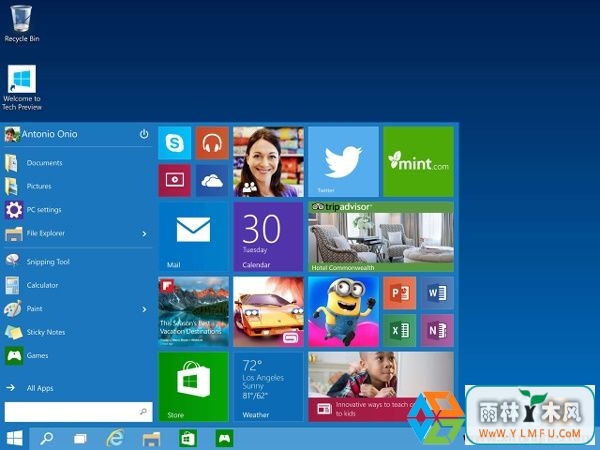Open the mint.com tile
600x450 pixels.
pyautogui.click(x=418, y=162)
